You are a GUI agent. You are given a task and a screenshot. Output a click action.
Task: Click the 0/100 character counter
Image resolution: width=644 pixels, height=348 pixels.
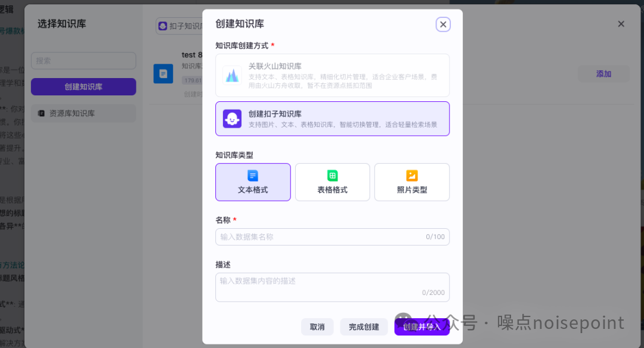click(435, 237)
